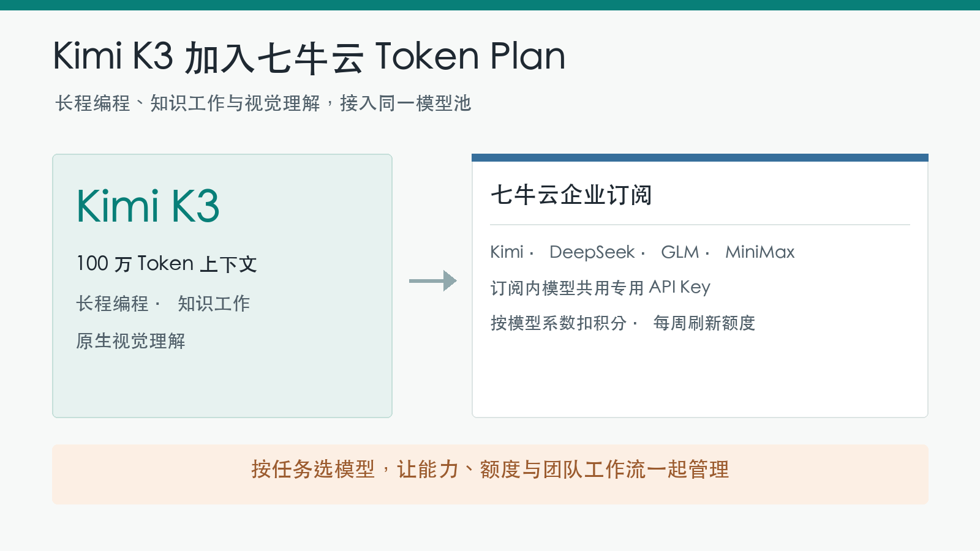Viewport: 980px width, 551px height.
Task: Select the GLM model name
Action: 680,252
